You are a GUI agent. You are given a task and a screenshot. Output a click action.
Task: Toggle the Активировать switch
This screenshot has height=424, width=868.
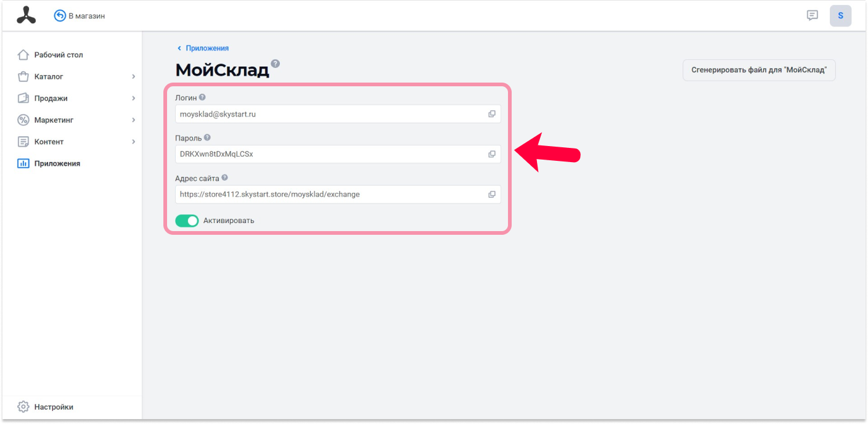coord(187,221)
